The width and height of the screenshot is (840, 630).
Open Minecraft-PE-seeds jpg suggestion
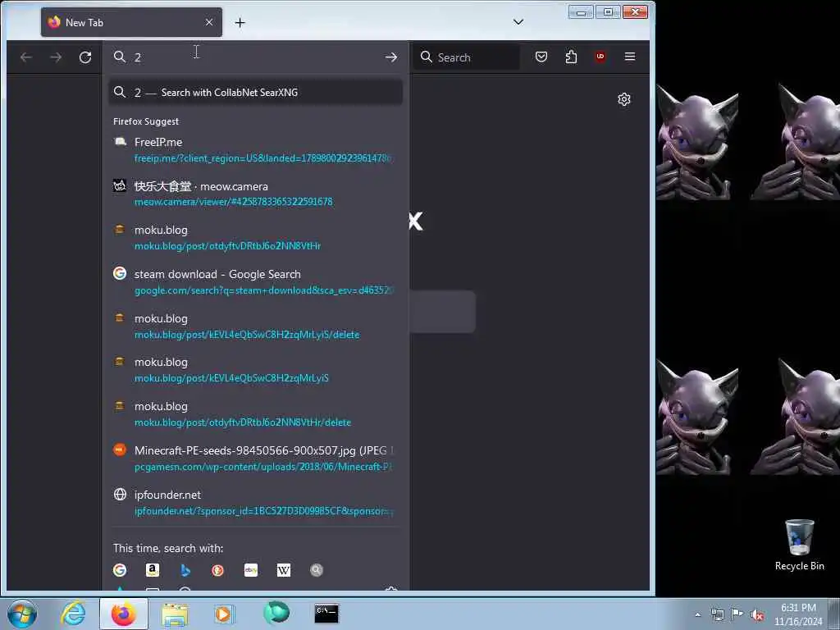[x=256, y=459]
